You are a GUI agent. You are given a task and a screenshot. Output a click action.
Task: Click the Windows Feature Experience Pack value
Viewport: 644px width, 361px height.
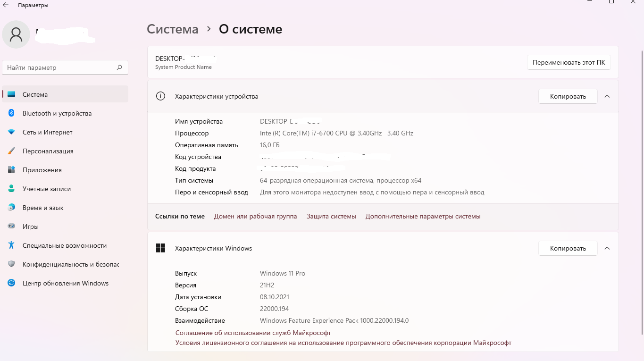coord(334,321)
